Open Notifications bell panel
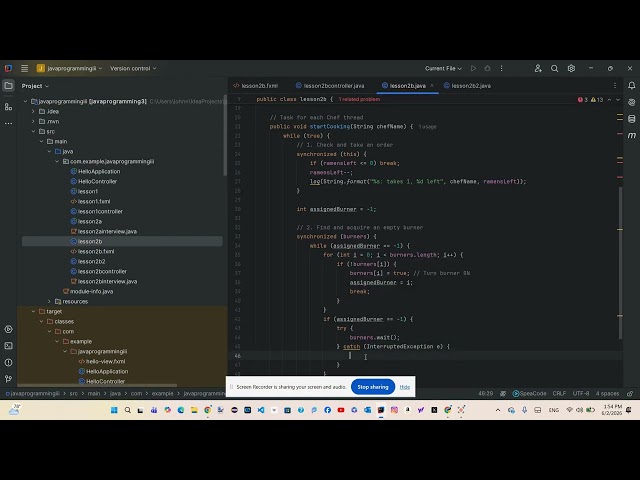640x480 pixels. click(x=631, y=86)
